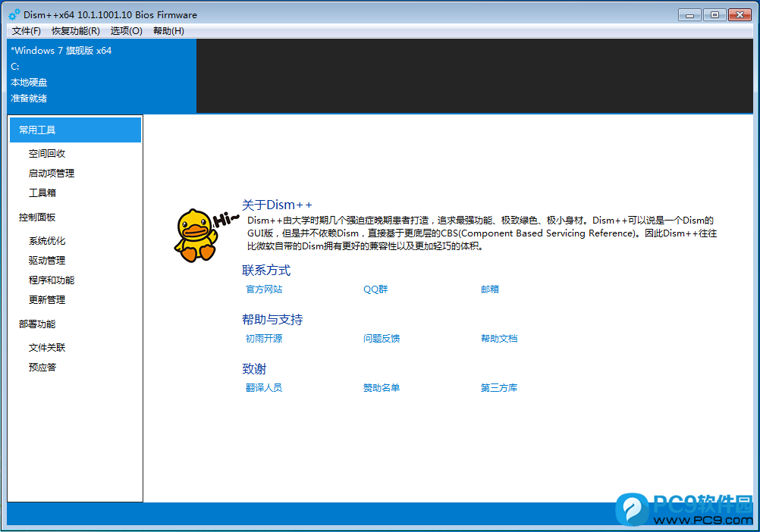
Task: Open the 选项(O) menu
Action: [x=126, y=31]
